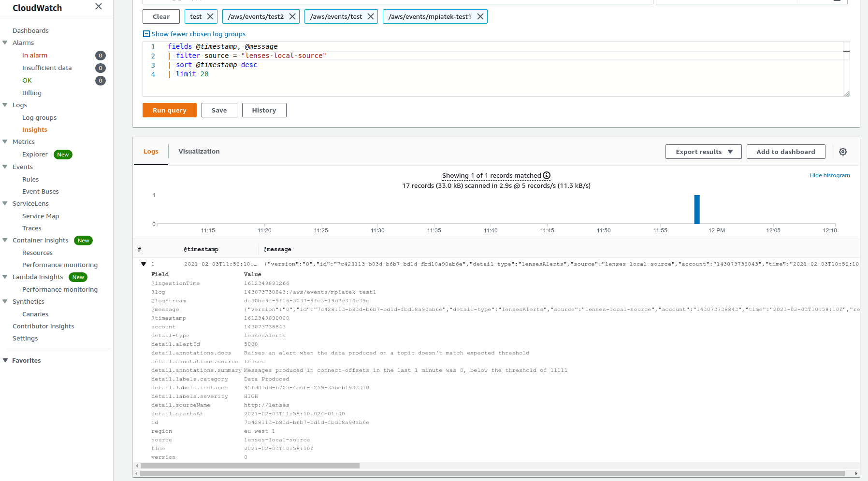Collapse the ServiceLens section in sidebar

[x=5, y=203]
